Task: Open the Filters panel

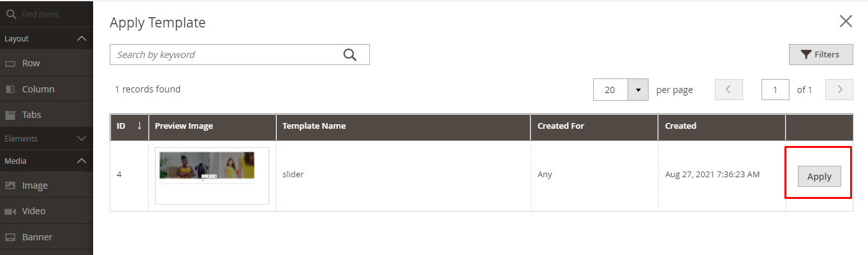Action: [821, 55]
